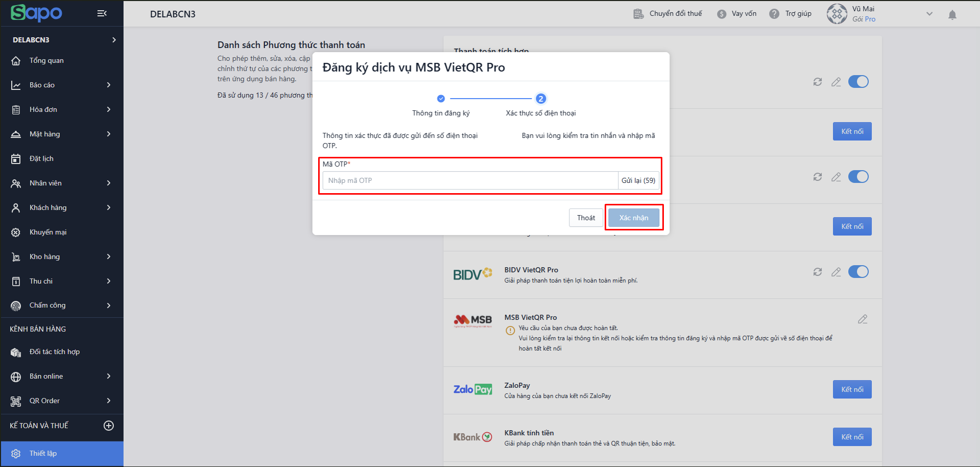Screen dimensions: 980x467
Task: Click the Vũ Mai avatar icon
Action: 837,14
